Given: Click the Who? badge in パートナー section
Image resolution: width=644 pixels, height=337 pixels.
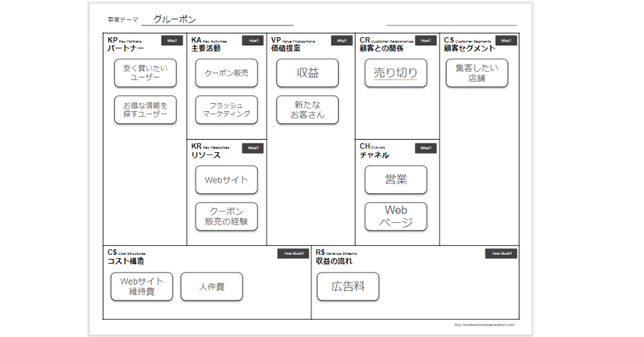Looking at the screenshot, I should pyautogui.click(x=172, y=41).
